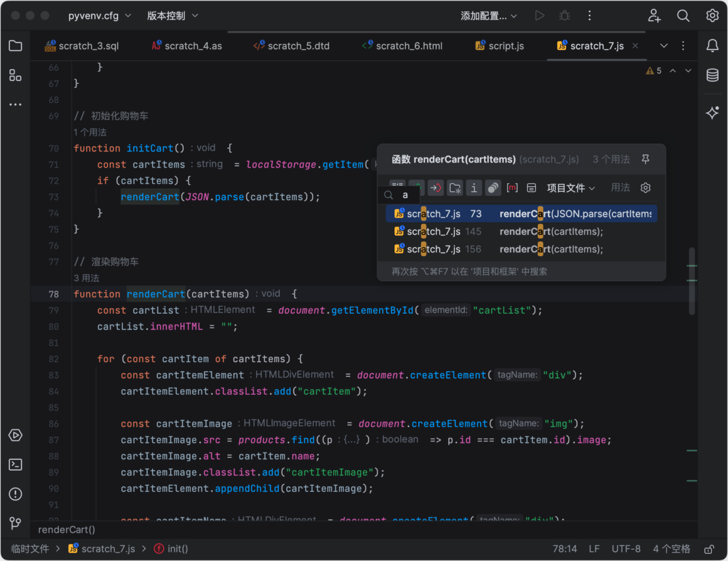Switch to the scratch_5.dtd tab
This screenshot has width=728, height=561.
point(291,46)
